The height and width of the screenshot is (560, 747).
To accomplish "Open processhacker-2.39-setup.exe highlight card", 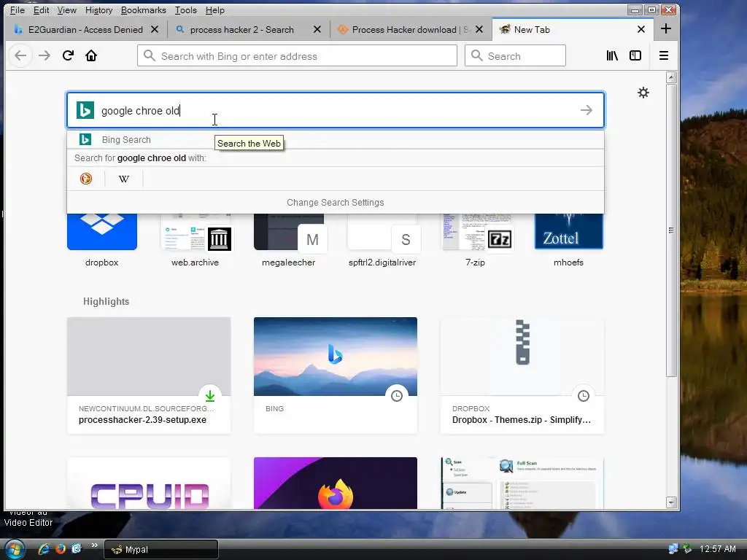I will pos(149,376).
